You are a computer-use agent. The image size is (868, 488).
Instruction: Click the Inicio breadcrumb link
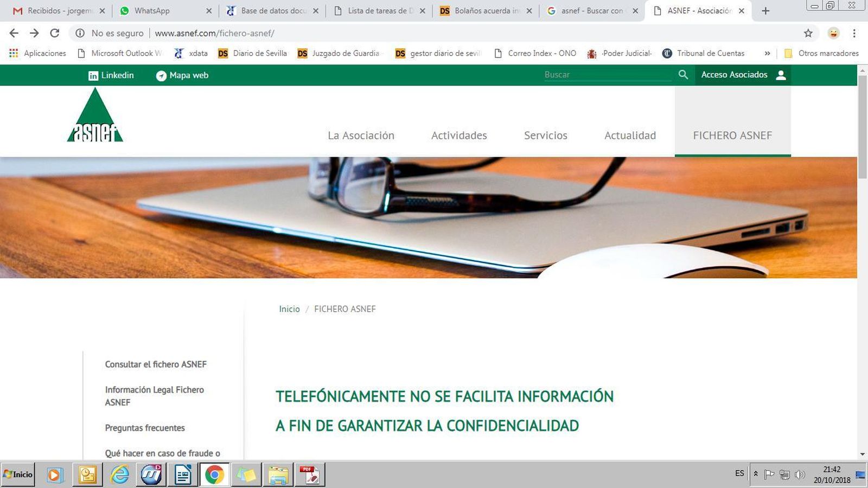pos(289,309)
